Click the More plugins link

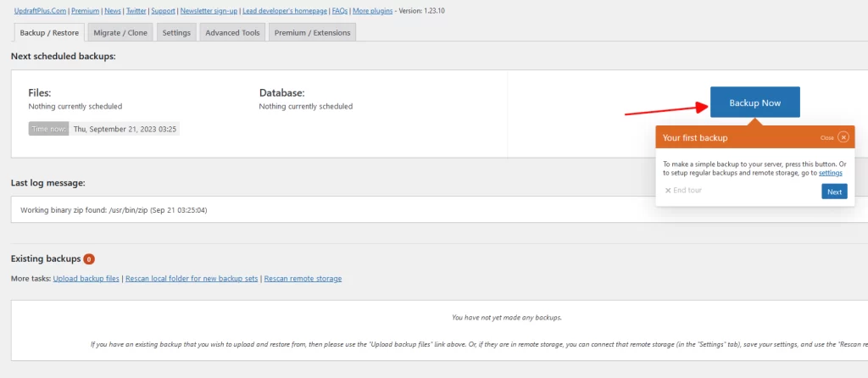pyautogui.click(x=373, y=10)
